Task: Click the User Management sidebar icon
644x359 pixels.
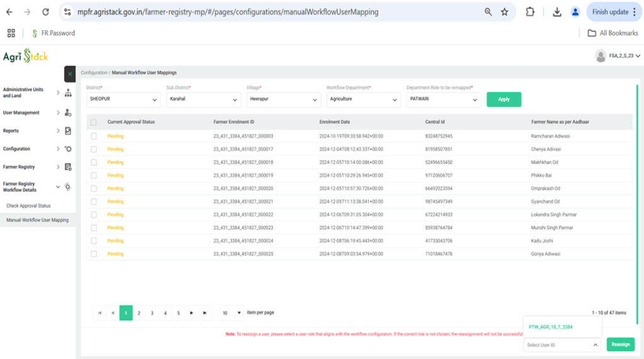Action: click(68, 113)
